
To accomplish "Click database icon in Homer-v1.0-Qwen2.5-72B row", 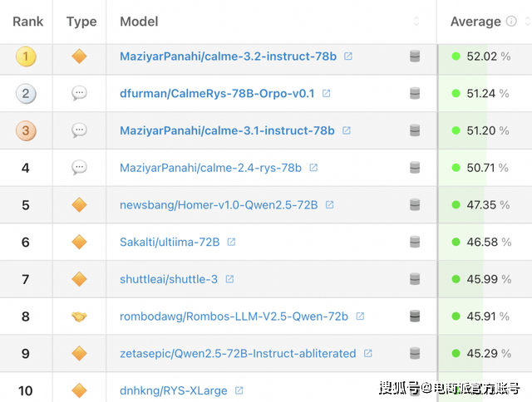I will [x=415, y=204].
